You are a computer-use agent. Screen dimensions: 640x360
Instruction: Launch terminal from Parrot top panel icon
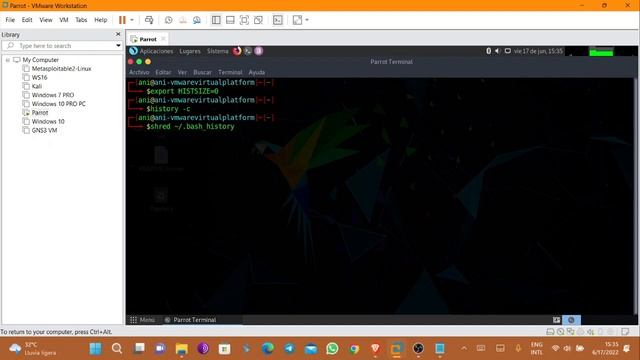coord(248,51)
